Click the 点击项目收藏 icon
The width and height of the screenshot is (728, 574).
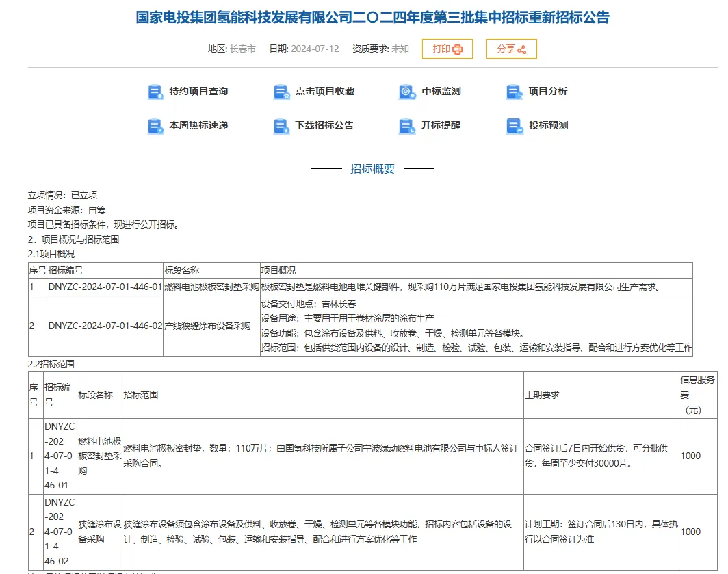281,92
